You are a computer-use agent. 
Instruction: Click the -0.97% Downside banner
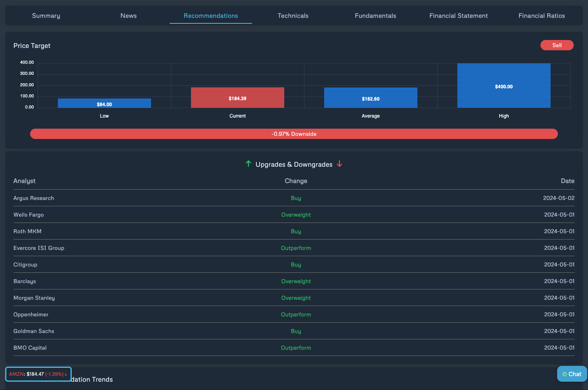point(294,134)
